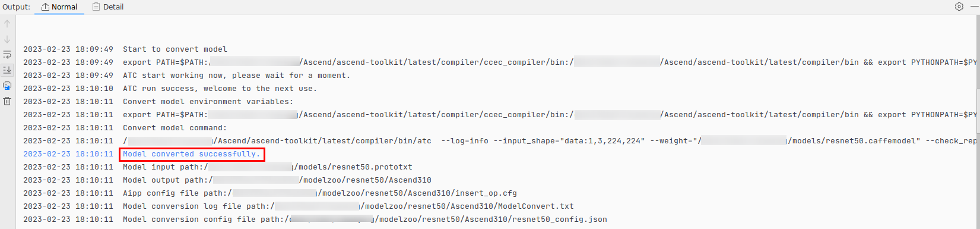Switch to the Detail output tab

(x=108, y=7)
